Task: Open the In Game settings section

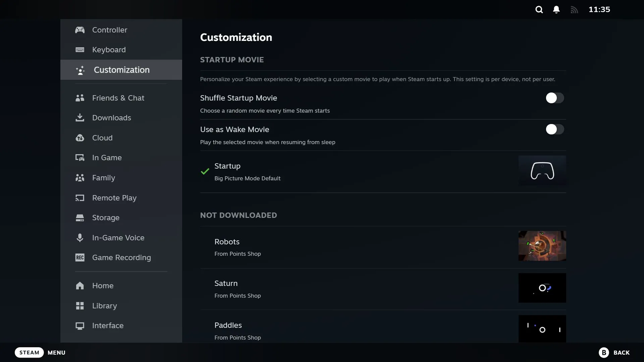Action: 107,158
